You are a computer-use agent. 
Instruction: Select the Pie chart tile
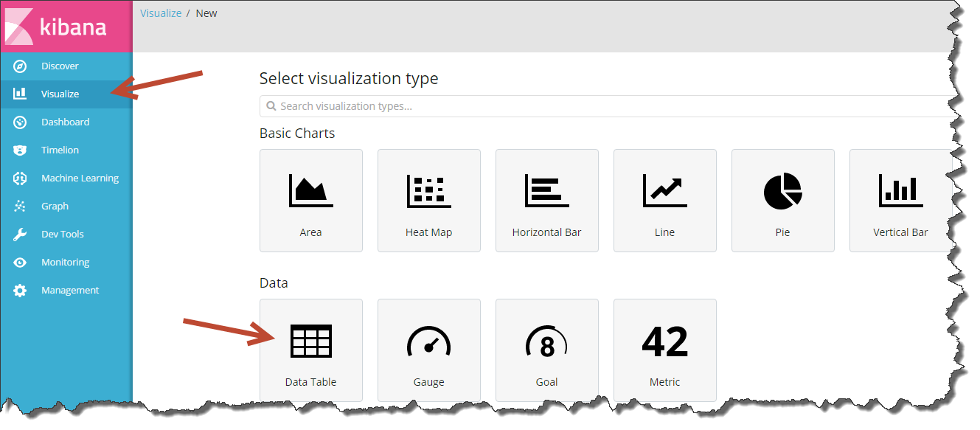[x=782, y=201]
